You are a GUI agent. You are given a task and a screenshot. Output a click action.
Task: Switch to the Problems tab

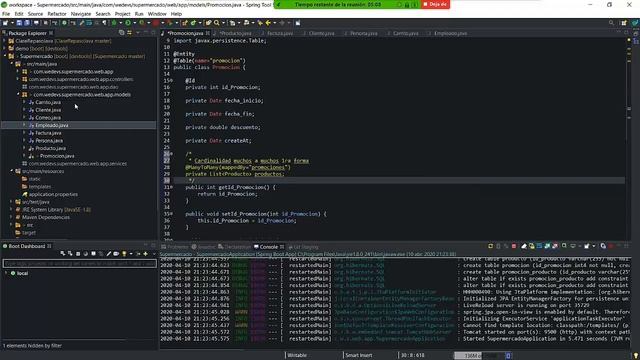coord(175,247)
